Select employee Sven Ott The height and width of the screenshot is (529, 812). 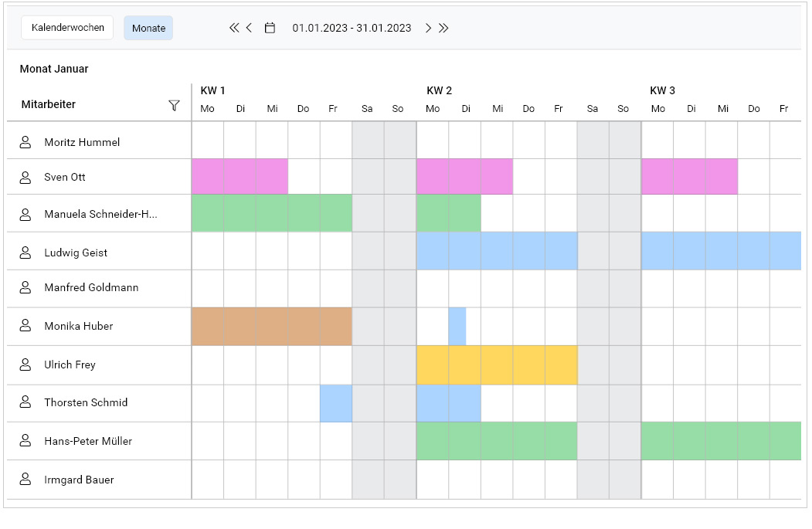tap(65, 178)
